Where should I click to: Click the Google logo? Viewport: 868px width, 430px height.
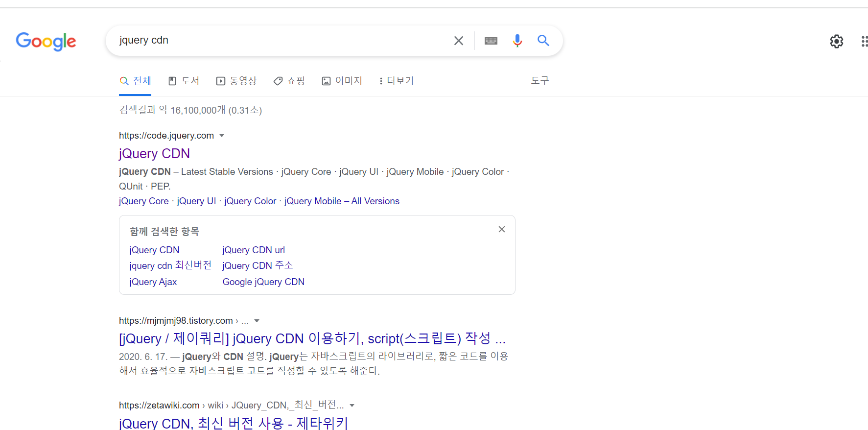tap(46, 41)
